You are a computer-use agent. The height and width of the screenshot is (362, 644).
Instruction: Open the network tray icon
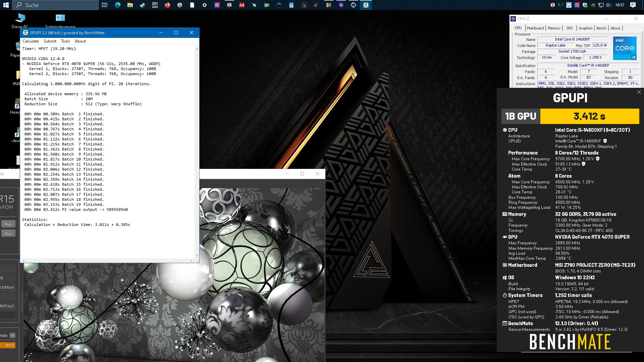pyautogui.click(x=601, y=5)
